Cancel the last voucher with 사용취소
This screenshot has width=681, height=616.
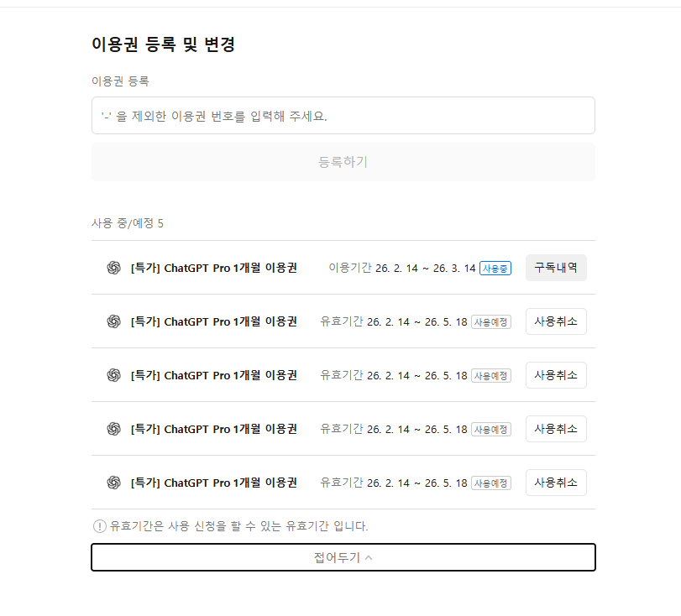pyautogui.click(x=555, y=482)
